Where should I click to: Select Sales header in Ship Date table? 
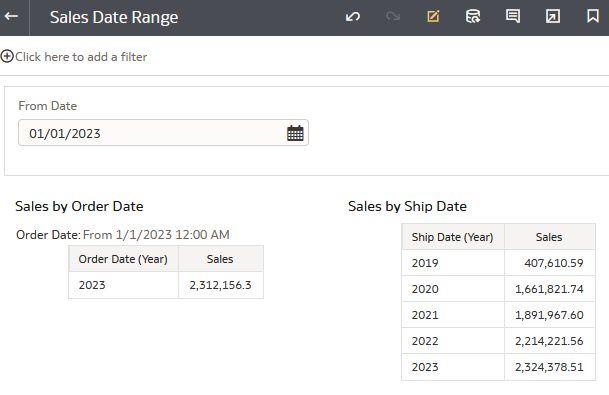pos(549,237)
